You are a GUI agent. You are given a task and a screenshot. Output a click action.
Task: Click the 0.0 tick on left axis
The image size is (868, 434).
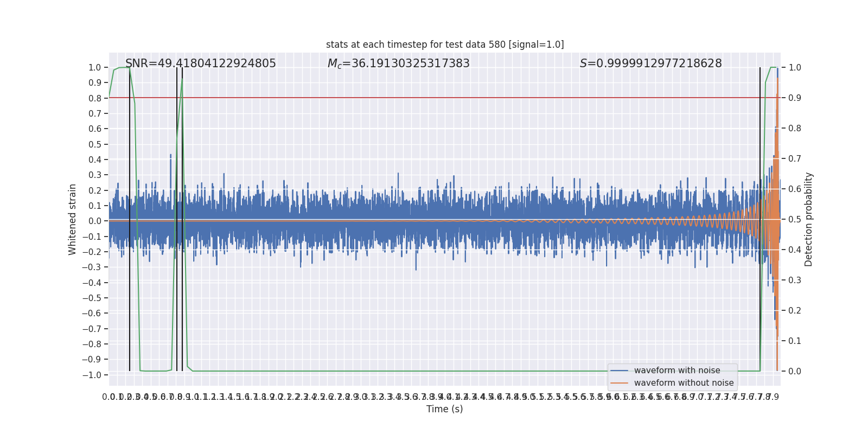click(95, 221)
